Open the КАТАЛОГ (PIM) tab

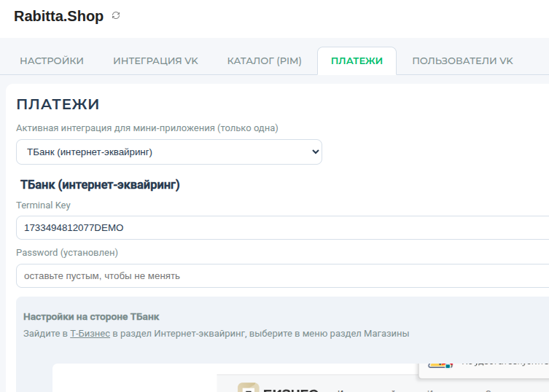265,61
